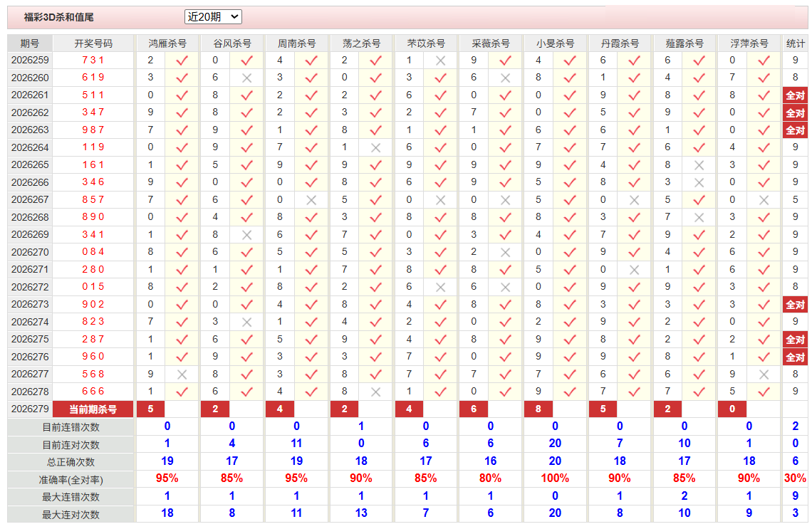812x529 pixels.
Task: Click the 全对 badge in row 2026276
Action: point(796,357)
